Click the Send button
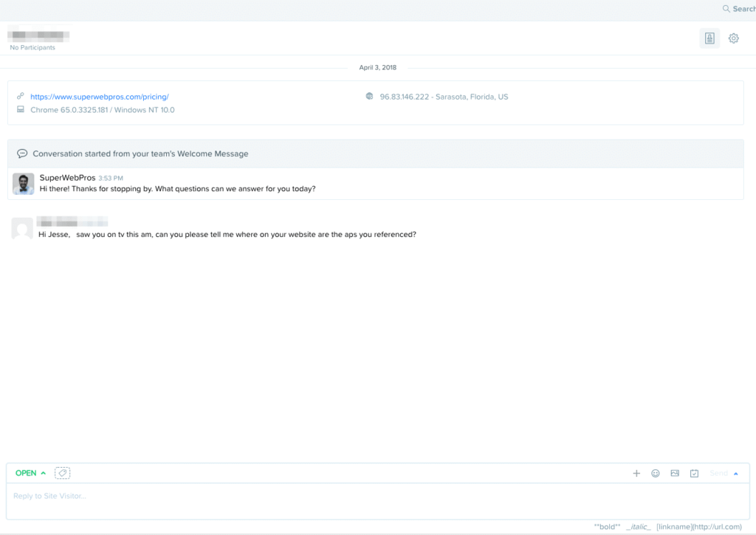This screenshot has height=535, width=756. (x=718, y=473)
